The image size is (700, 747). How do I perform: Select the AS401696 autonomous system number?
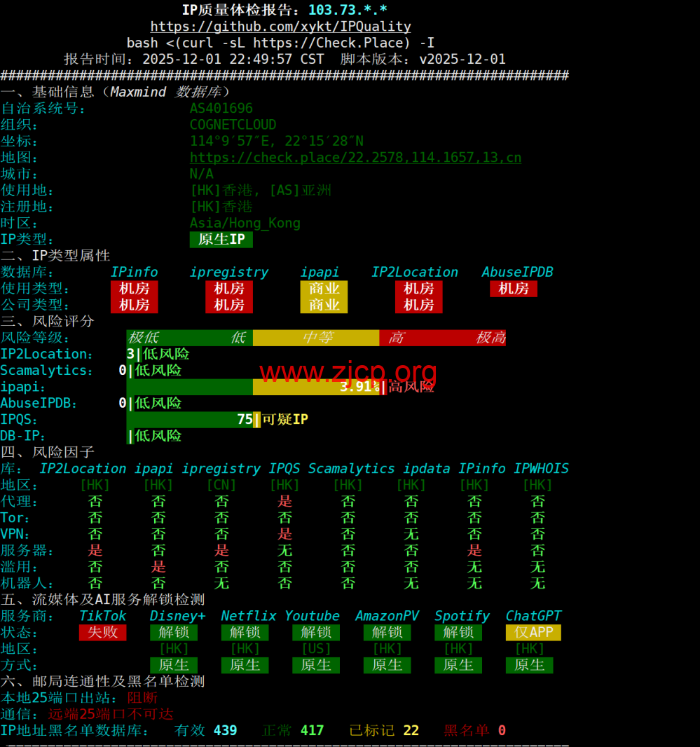(x=221, y=109)
